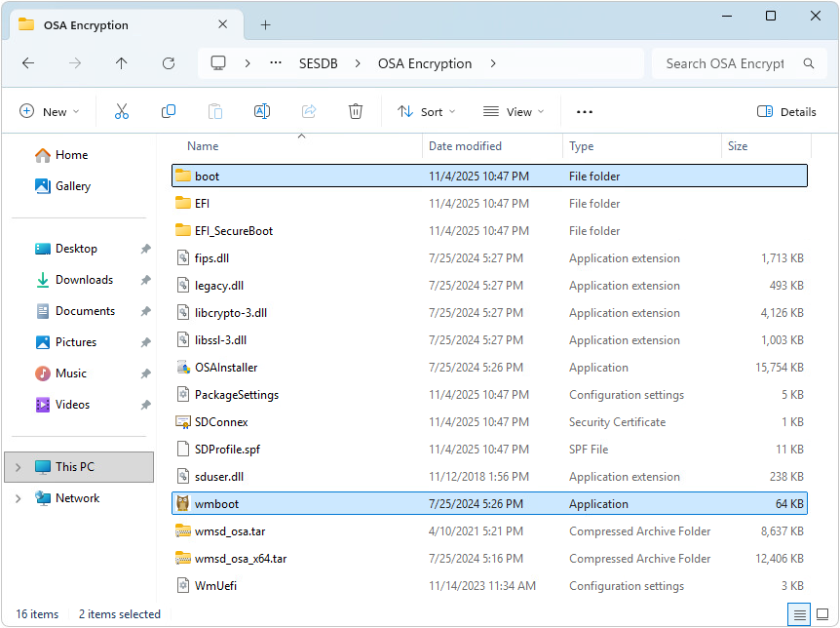Toggle the Details pane
Screen dimensions: 840x628
tap(787, 111)
